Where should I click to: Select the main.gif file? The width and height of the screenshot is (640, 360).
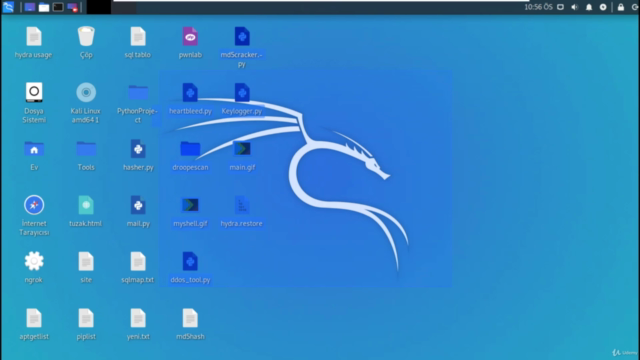(x=242, y=156)
